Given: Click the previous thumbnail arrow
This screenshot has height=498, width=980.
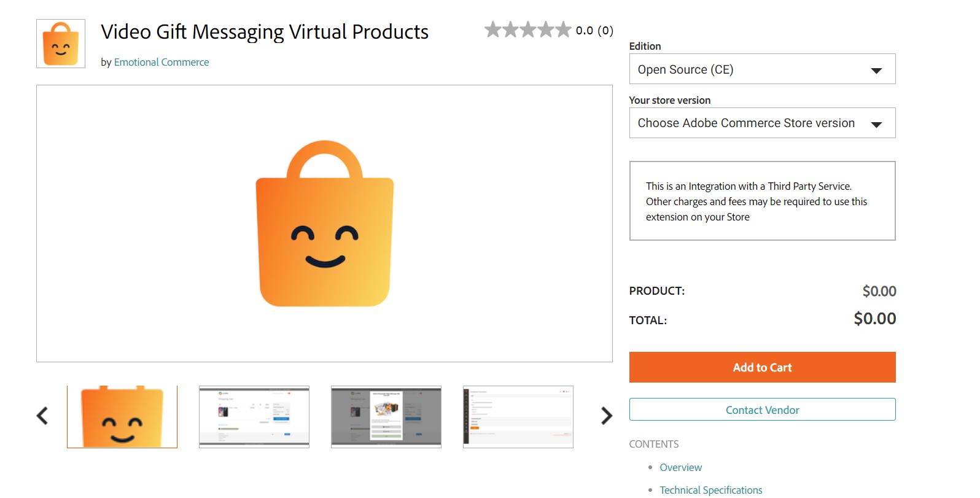Looking at the screenshot, I should (x=42, y=416).
